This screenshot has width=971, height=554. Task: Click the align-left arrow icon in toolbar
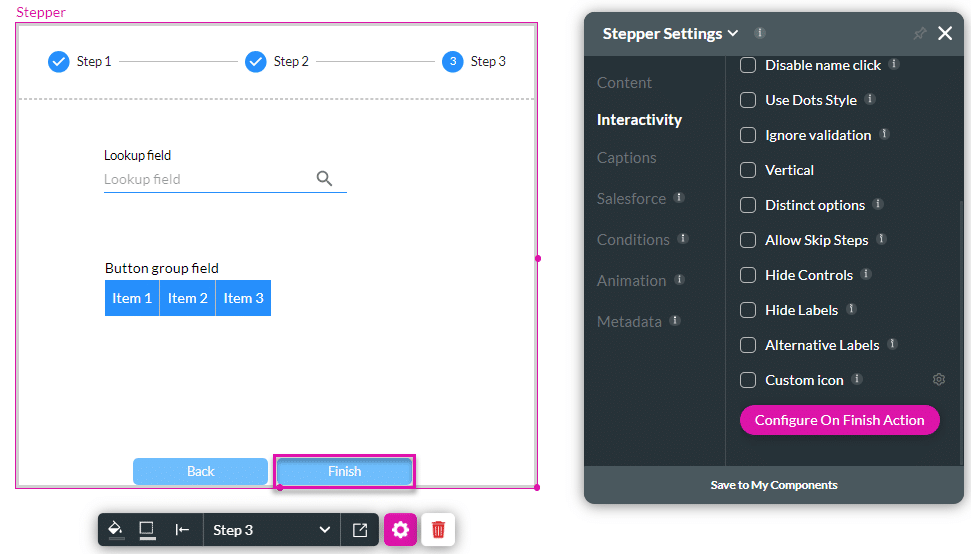point(182,530)
